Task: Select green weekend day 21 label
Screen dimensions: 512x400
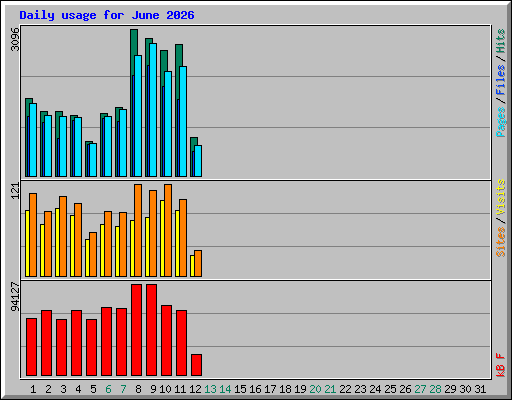Action: [330, 389]
